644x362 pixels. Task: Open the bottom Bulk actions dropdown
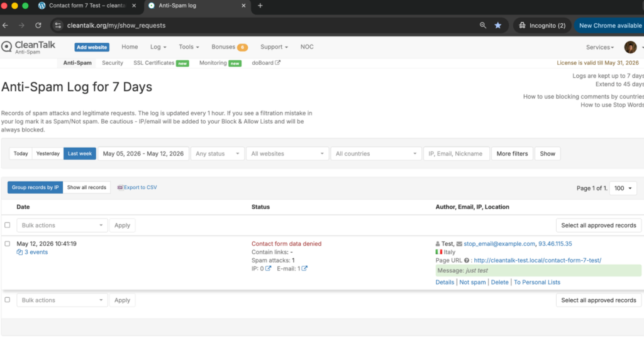click(x=62, y=300)
